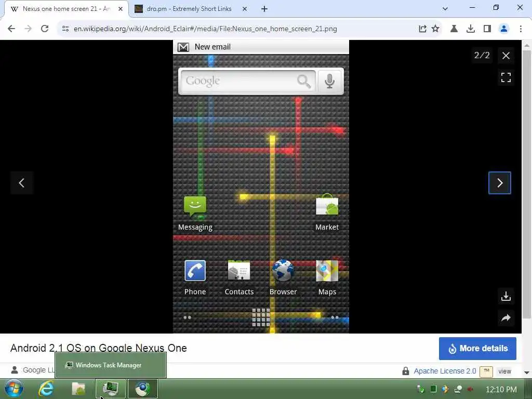This screenshot has width=532, height=399.
Task: Switch to the Nexus one home screen tab
Action: tap(66, 9)
